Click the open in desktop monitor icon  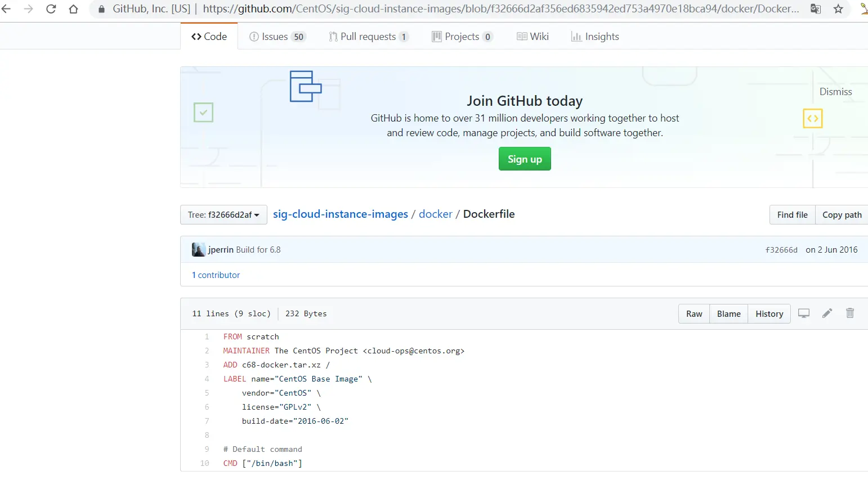pos(804,313)
